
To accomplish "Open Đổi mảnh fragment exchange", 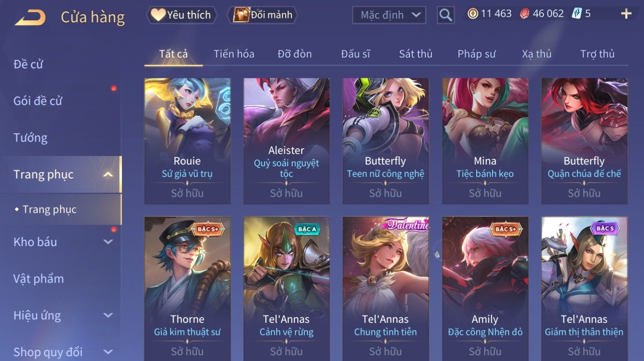I will (262, 15).
